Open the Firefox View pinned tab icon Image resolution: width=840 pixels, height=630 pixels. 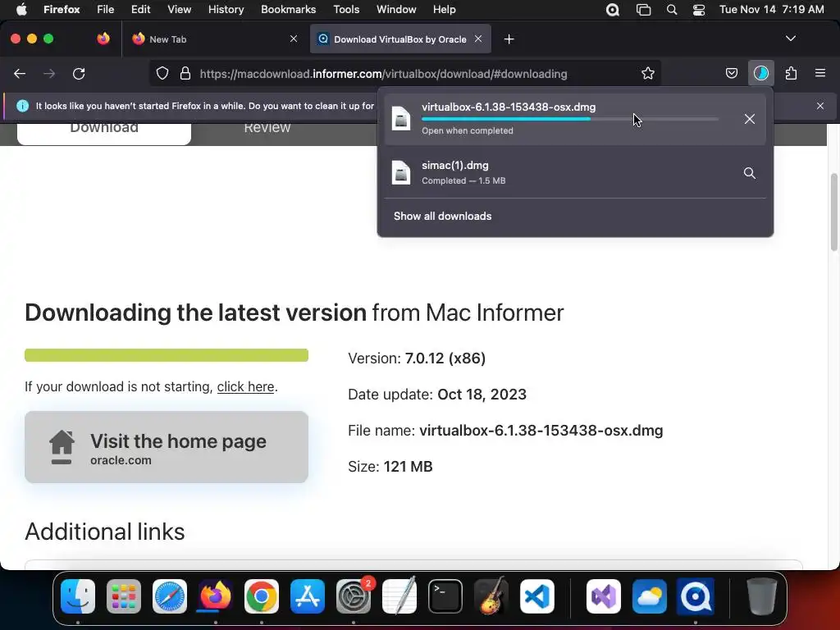[103, 39]
